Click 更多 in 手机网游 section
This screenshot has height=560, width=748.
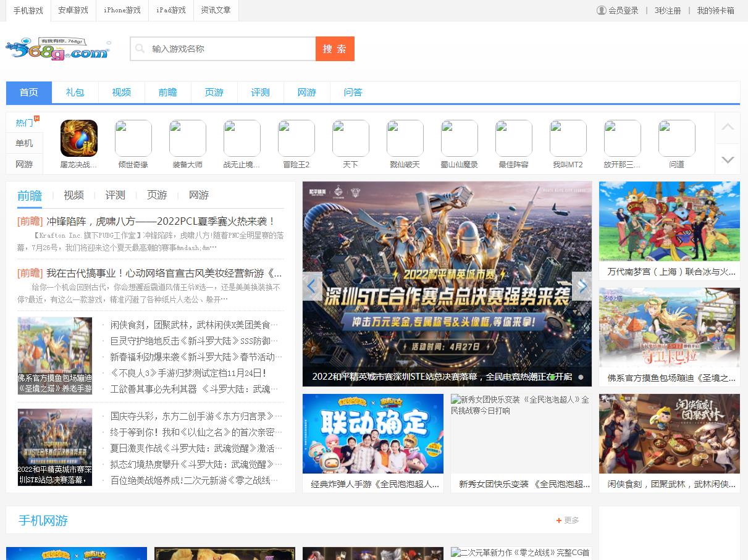click(572, 520)
